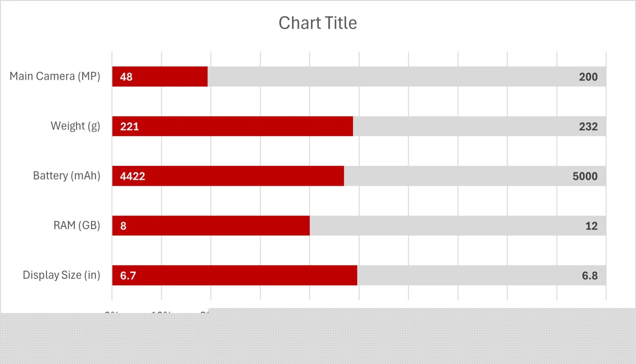The height and width of the screenshot is (364, 636).
Task: Click the gray Battery bar showing 5000
Action: [475, 176]
